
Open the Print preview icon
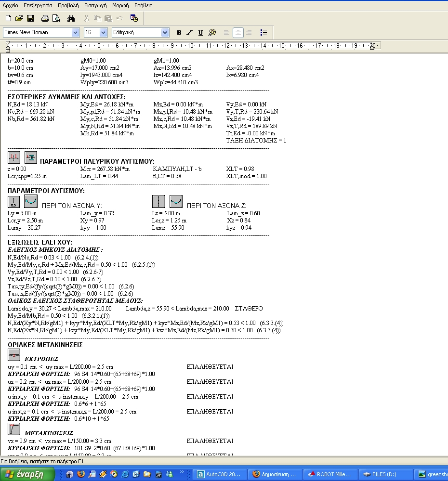(x=56, y=18)
